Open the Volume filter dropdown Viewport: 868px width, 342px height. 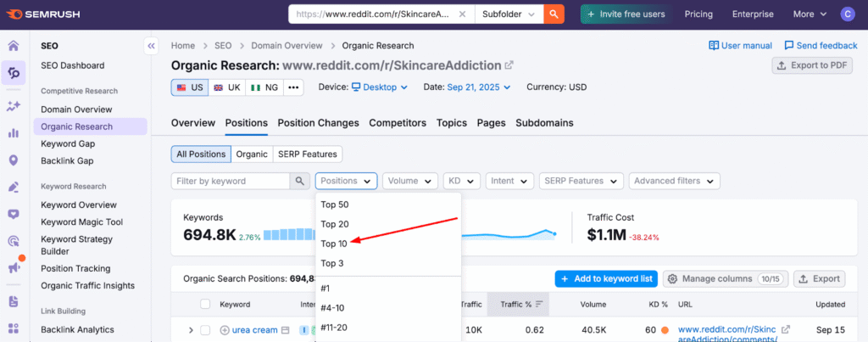[x=410, y=181]
